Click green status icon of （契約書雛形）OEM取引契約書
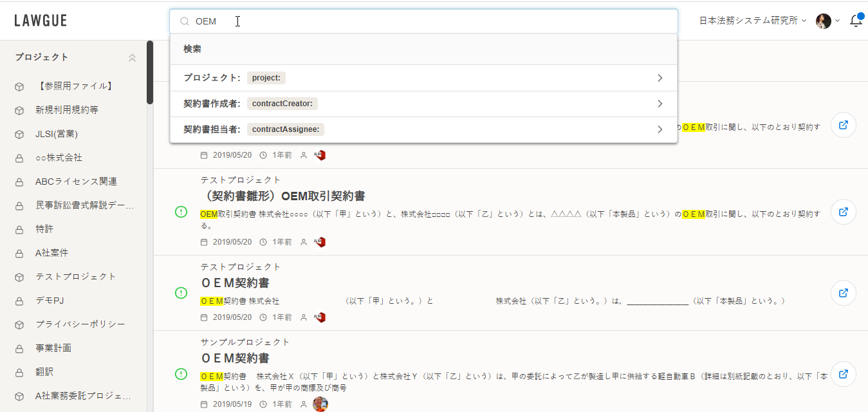 tap(181, 212)
